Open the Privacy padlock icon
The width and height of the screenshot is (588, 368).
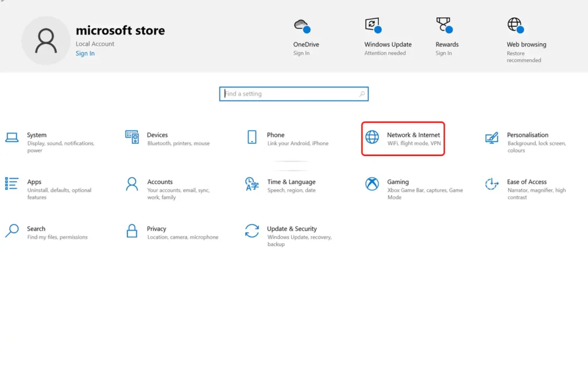point(132,231)
